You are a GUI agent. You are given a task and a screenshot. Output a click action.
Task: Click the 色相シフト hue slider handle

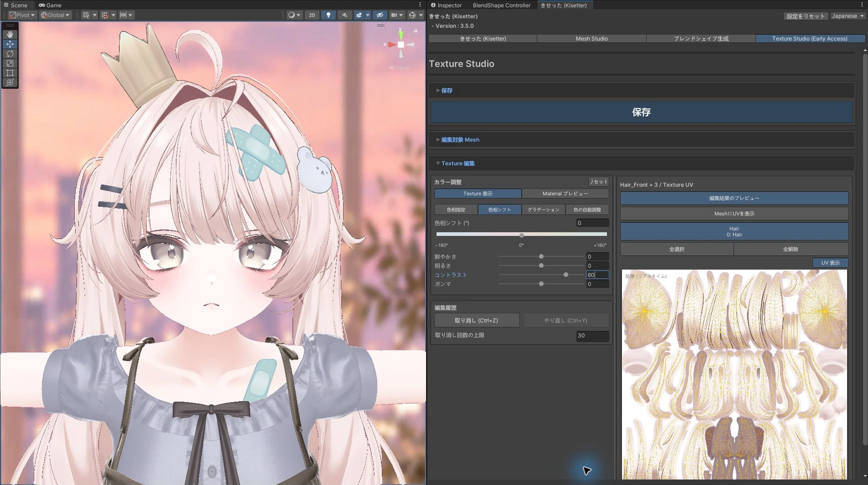(x=521, y=235)
